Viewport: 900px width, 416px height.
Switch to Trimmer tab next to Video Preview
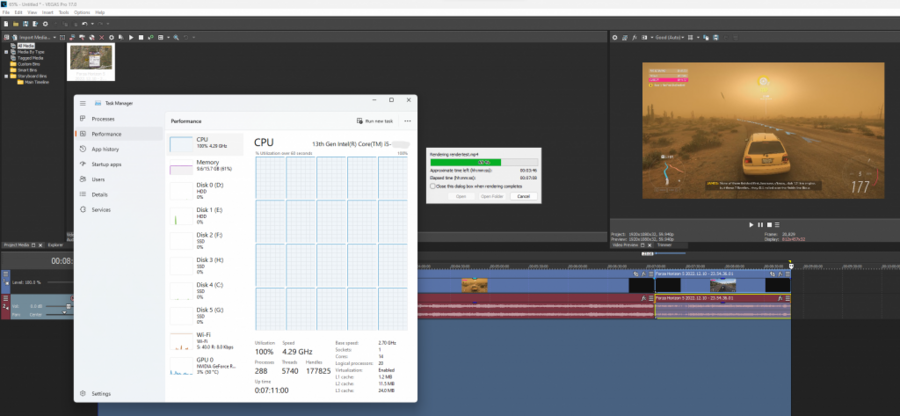click(x=665, y=245)
